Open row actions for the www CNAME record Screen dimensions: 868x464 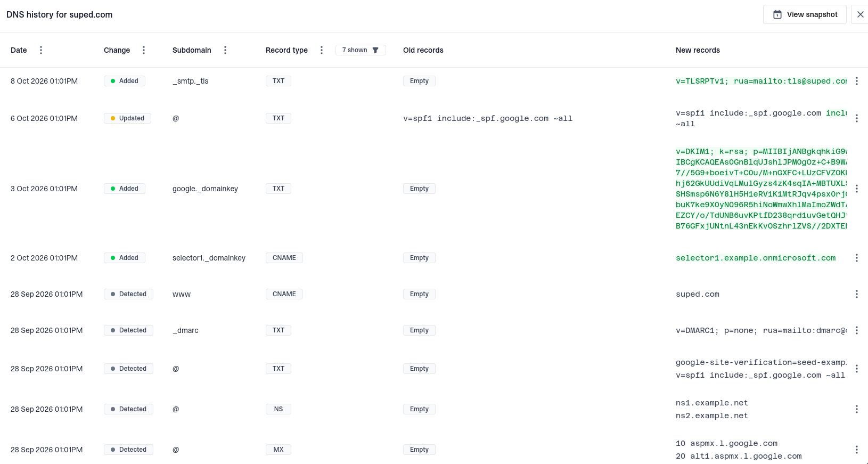pyautogui.click(x=857, y=294)
